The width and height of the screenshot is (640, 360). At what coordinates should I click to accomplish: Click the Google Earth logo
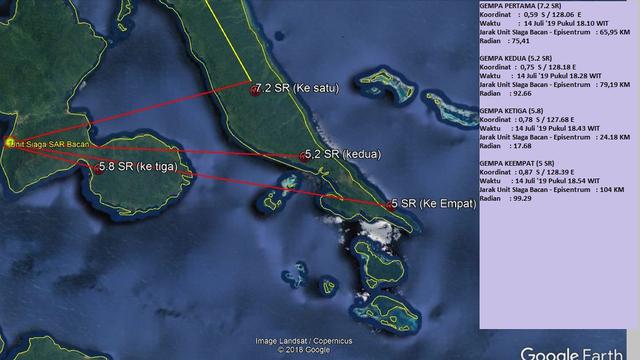point(571,353)
